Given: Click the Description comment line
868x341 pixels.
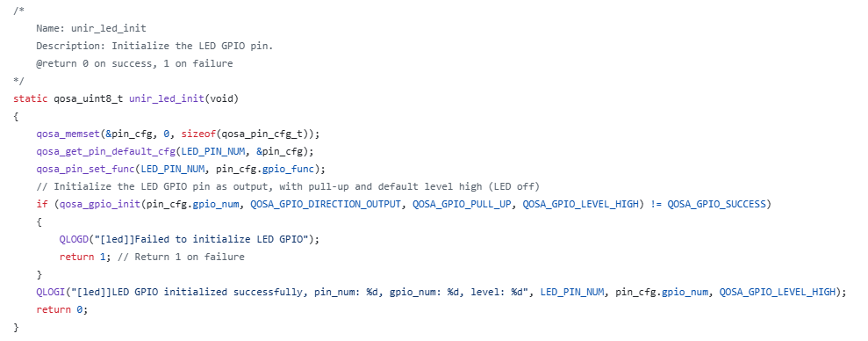Looking at the screenshot, I should click(155, 46).
